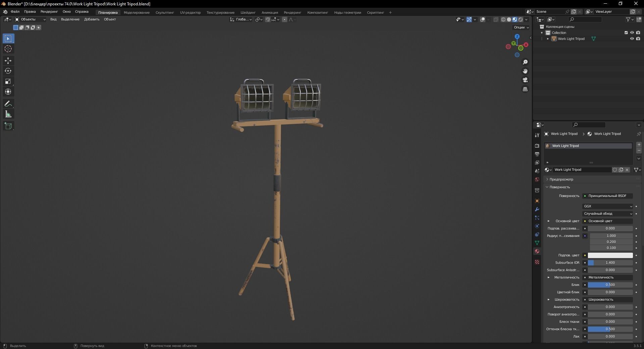644x349 pixels.
Task: Select the Measure tool
Action: click(8, 114)
